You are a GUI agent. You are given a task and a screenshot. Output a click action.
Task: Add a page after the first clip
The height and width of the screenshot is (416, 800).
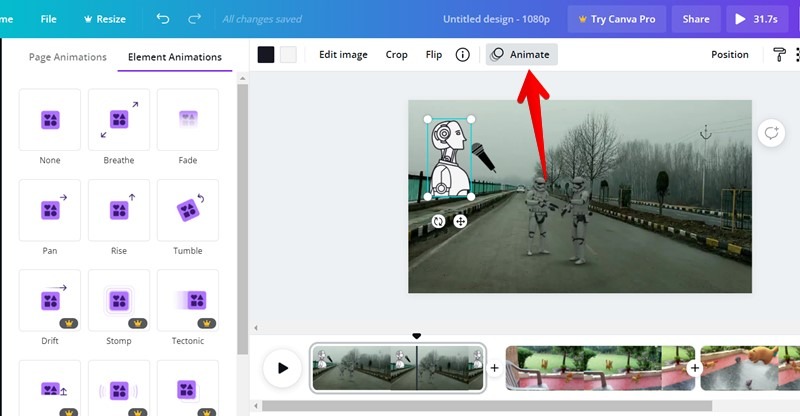tap(494, 368)
